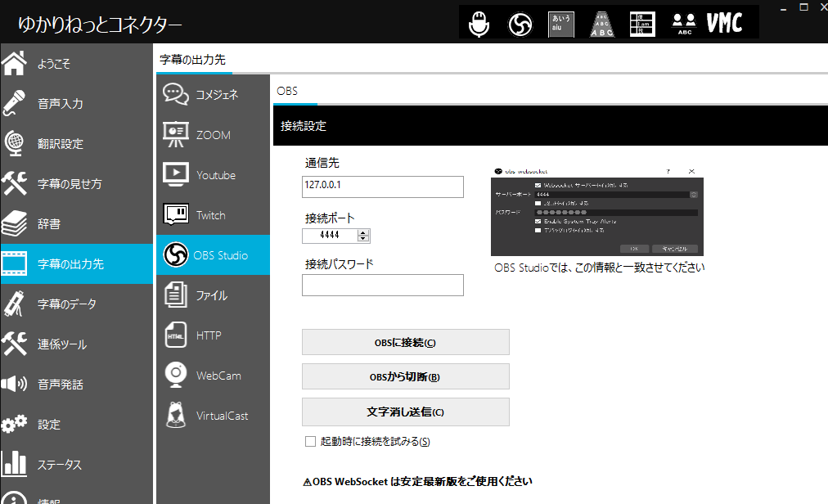Image resolution: width=828 pixels, height=504 pixels.
Task: Open 辞書 via the stacked books icon
Action: 14,223
